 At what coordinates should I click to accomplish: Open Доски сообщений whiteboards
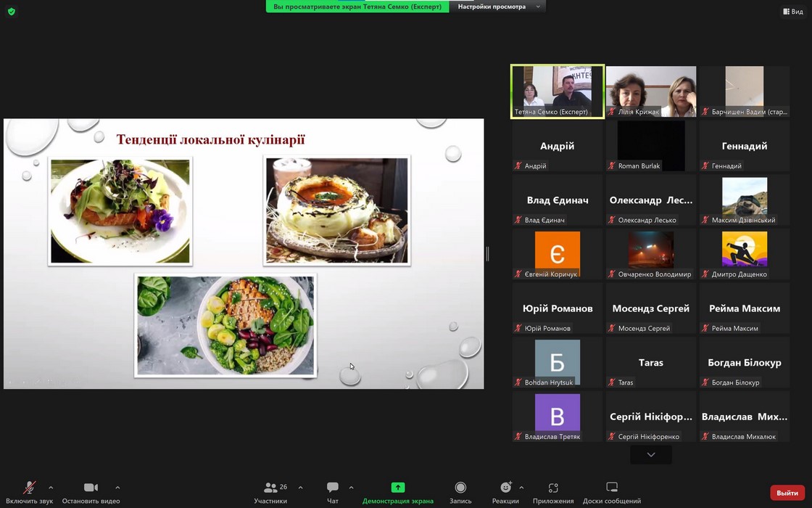coord(612,492)
